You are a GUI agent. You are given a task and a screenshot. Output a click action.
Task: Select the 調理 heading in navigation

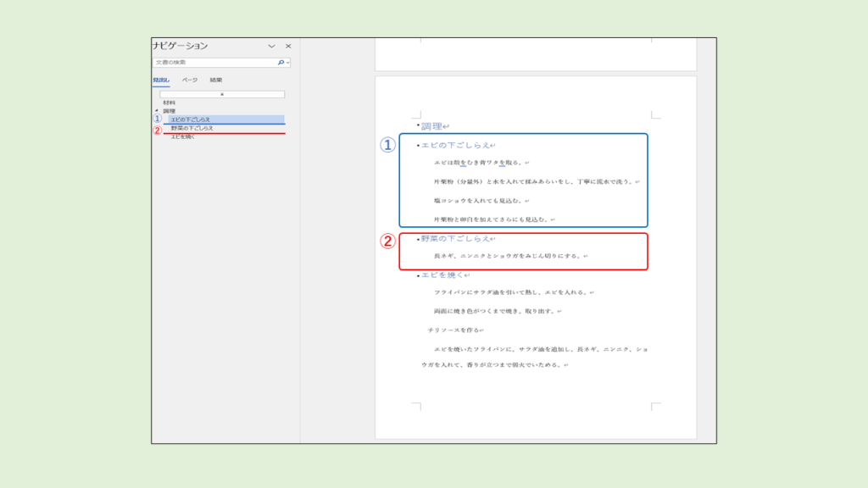(169, 111)
